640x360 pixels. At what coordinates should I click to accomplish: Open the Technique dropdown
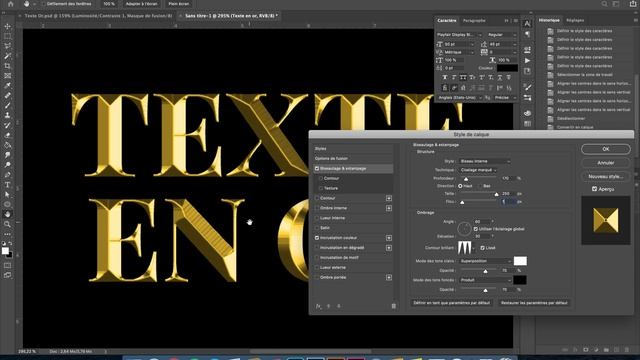(x=478, y=170)
